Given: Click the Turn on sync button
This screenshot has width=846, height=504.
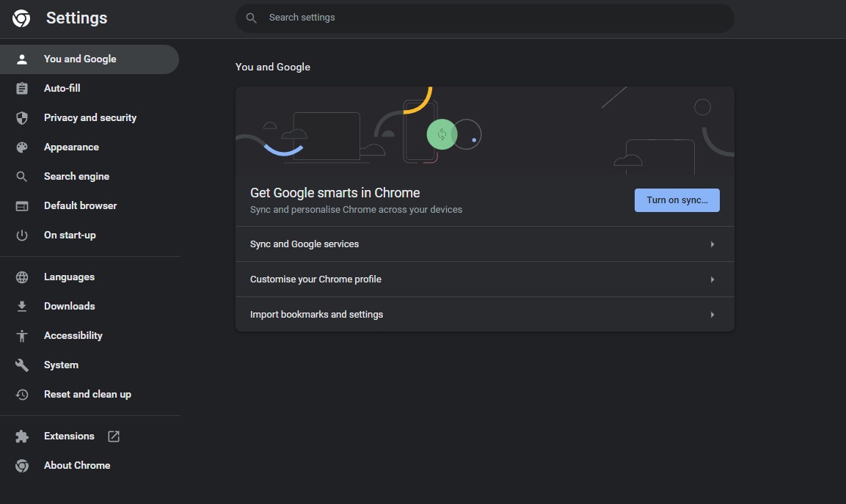Looking at the screenshot, I should [x=677, y=200].
